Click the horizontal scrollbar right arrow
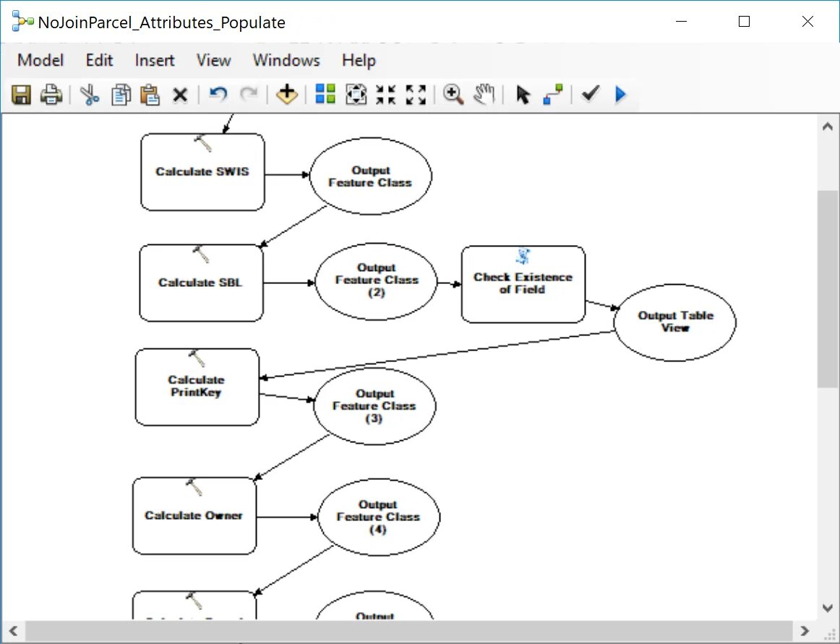840x644 pixels. [x=805, y=631]
